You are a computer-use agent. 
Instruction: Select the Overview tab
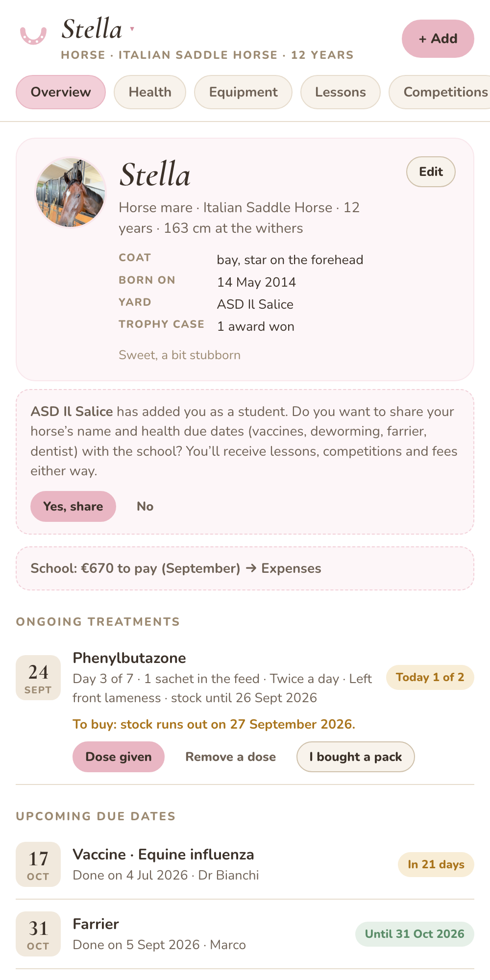[61, 92]
